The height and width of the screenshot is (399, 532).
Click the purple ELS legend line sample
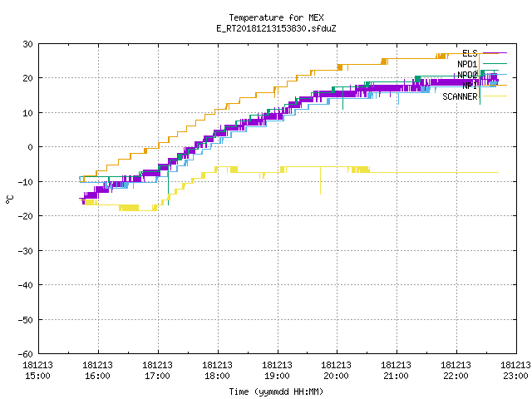coord(495,53)
